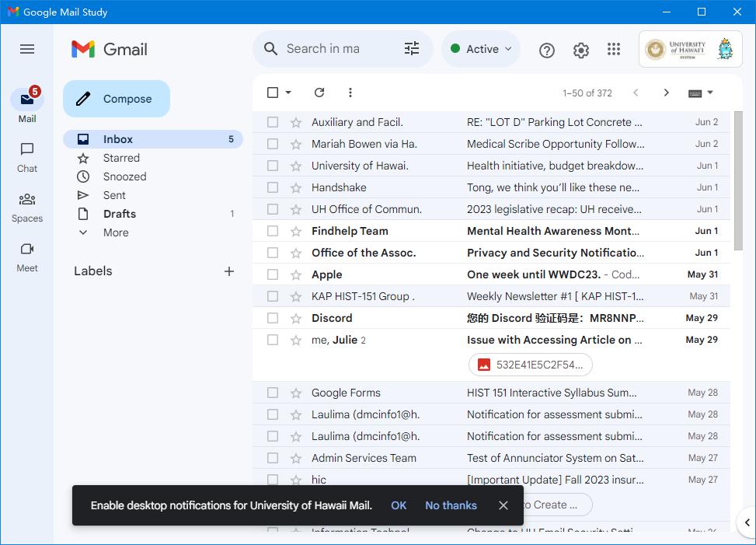Image resolution: width=756 pixels, height=545 pixels.
Task: Check the Admin Services Team email
Action: click(273, 458)
